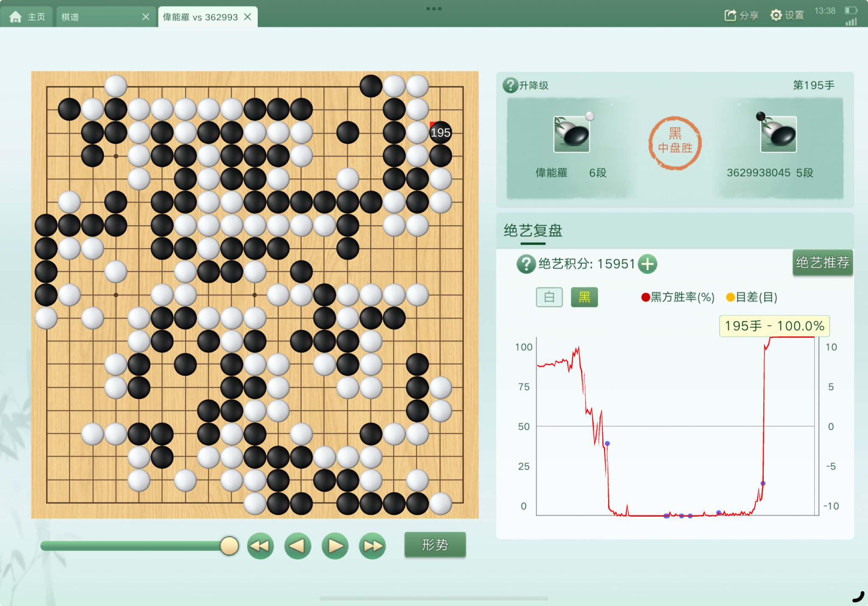Image resolution: width=868 pixels, height=606 pixels.
Task: Click the 升降级 help question icon
Action: point(510,85)
